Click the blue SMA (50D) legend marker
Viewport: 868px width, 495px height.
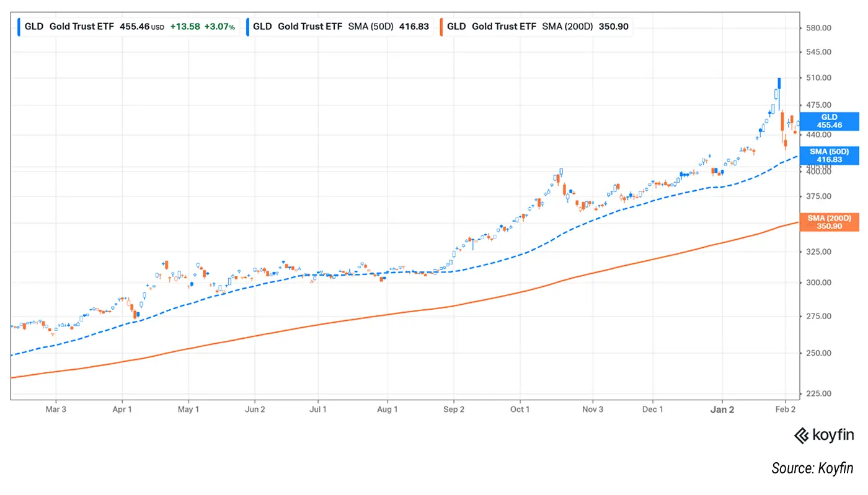pyautogui.click(x=248, y=27)
